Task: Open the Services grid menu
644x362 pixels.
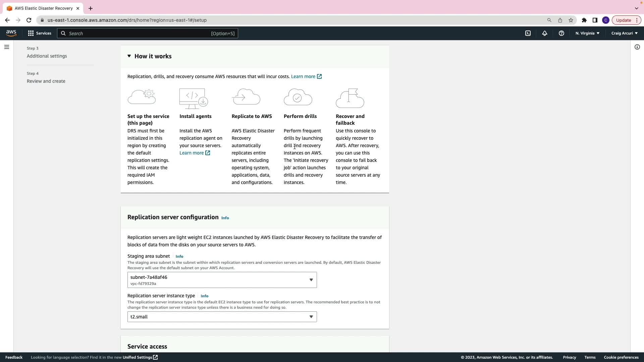Action: (40, 33)
